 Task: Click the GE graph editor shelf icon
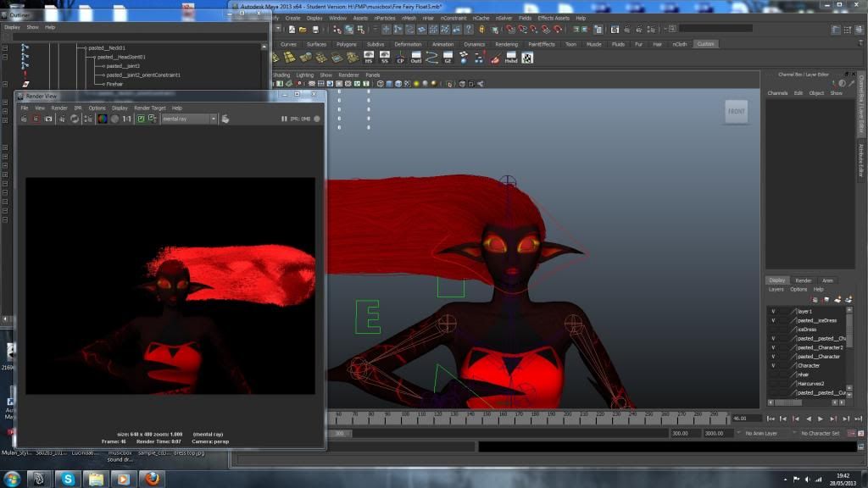[x=448, y=58]
